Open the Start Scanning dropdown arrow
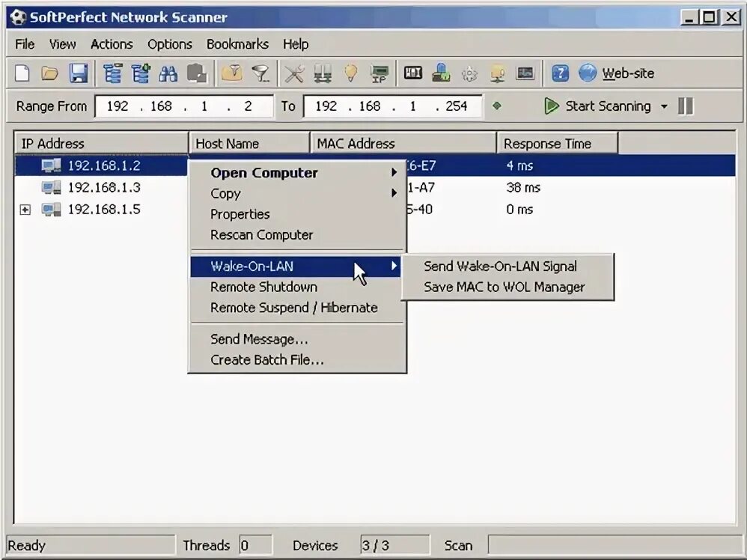The width and height of the screenshot is (747, 560). (x=664, y=106)
